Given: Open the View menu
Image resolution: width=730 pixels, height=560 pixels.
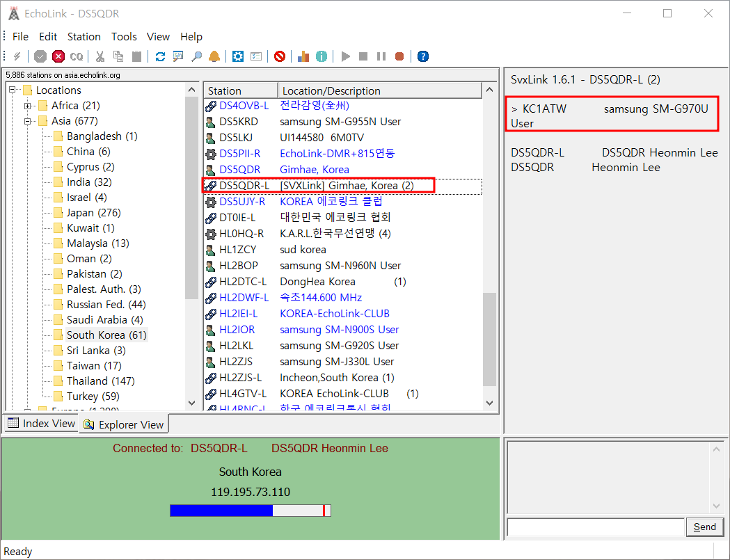Looking at the screenshot, I should tap(158, 36).
